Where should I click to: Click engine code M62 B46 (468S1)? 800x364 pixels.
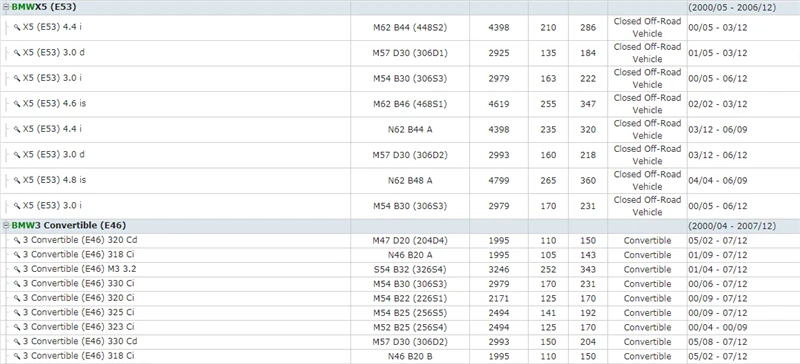click(x=410, y=104)
